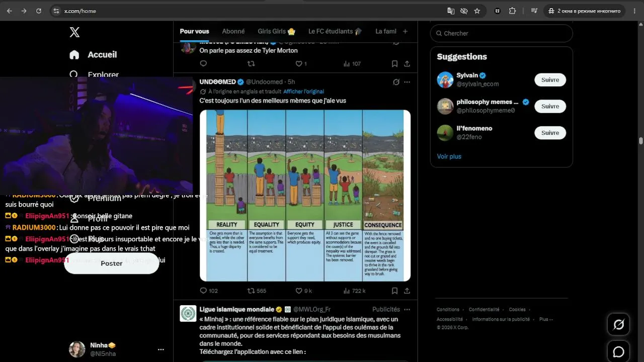The height and width of the screenshot is (362, 644).
Task: Click the Chercher search field
Action: click(x=501, y=33)
